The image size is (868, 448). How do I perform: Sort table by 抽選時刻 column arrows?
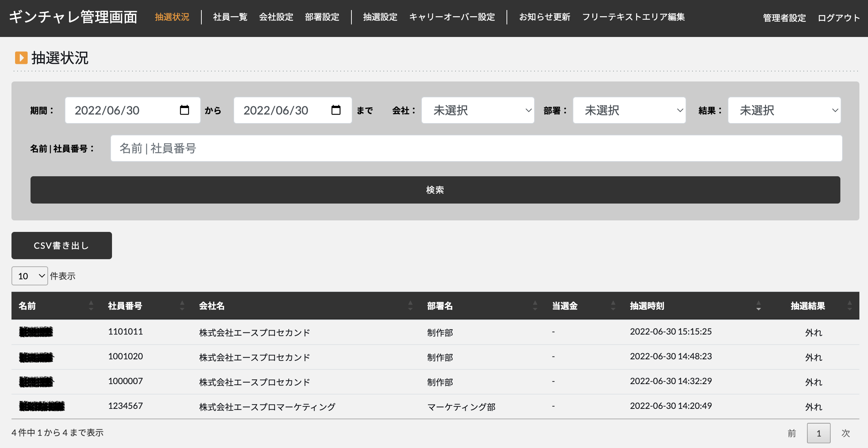[758, 305]
